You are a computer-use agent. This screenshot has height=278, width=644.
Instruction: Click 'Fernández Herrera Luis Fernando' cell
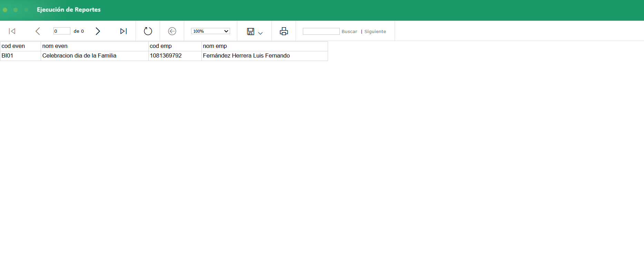click(265, 56)
